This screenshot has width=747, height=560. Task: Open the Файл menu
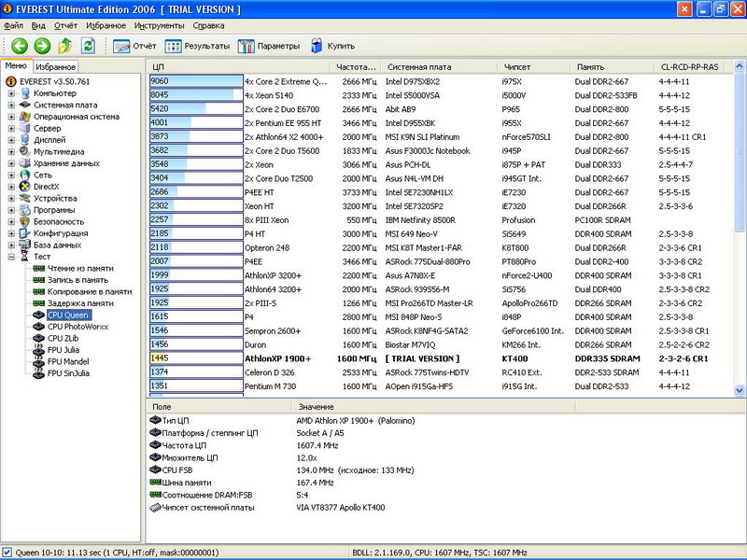13,26
